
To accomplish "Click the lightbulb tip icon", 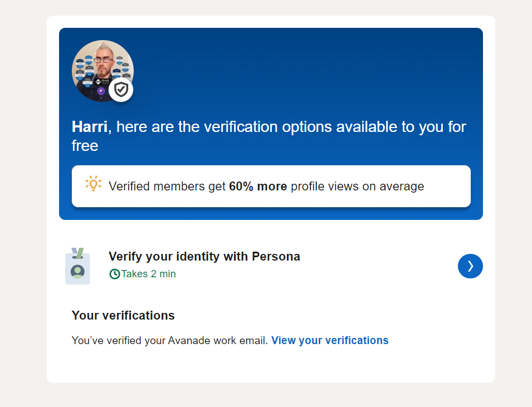I will click(x=93, y=184).
